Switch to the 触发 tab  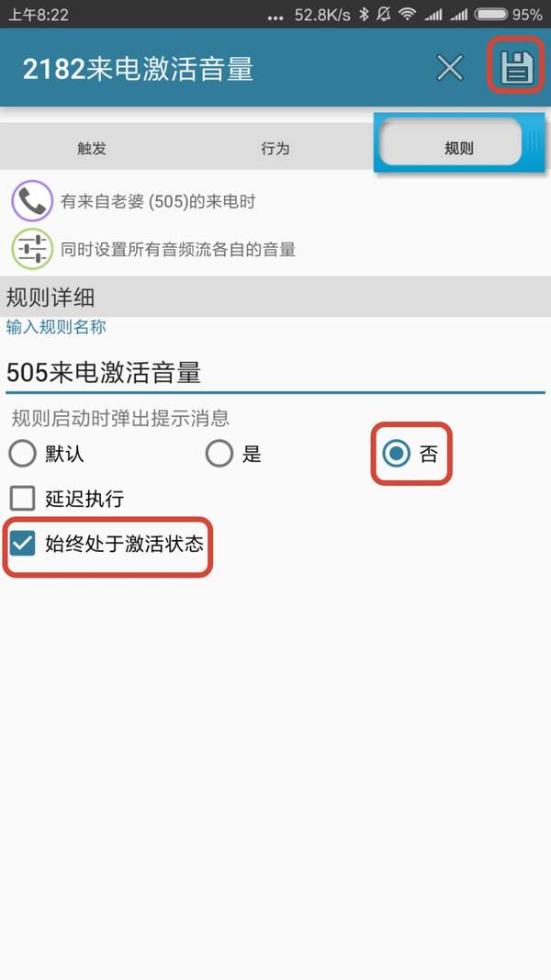click(92, 148)
